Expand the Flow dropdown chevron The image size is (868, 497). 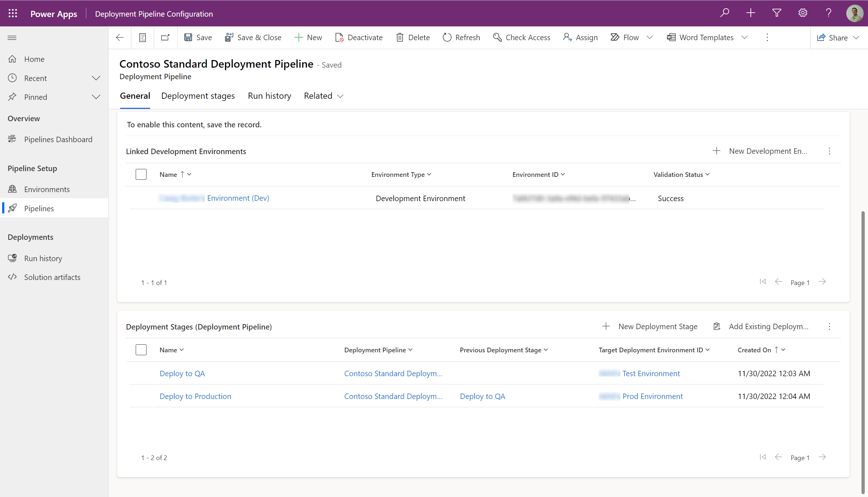point(649,37)
